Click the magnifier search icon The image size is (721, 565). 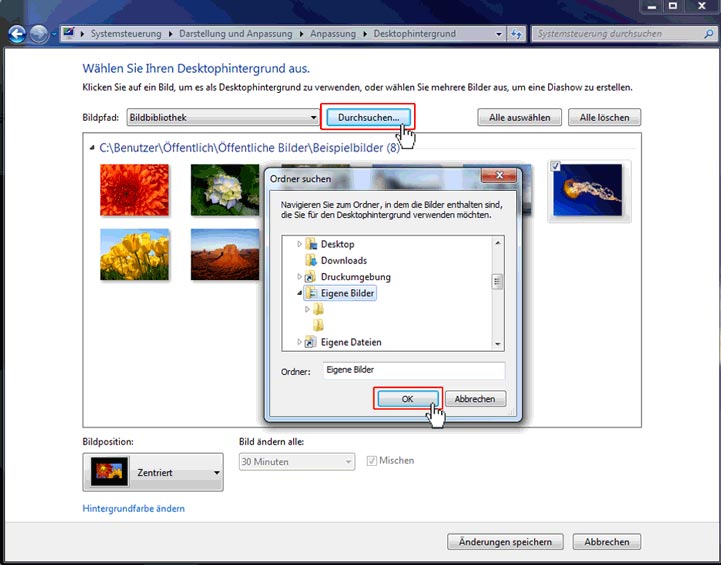[708, 34]
